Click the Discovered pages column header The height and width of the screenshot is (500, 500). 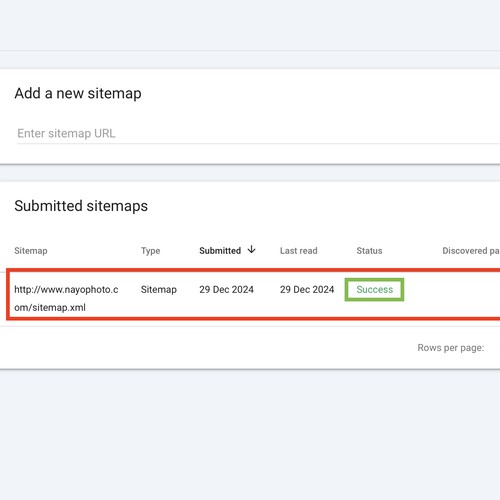point(471,251)
